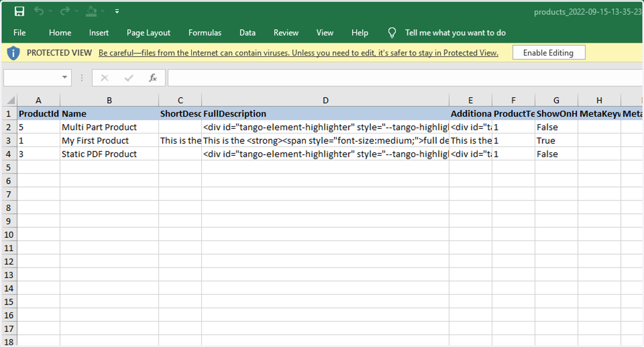Click the Insert Function fx icon

click(x=153, y=78)
